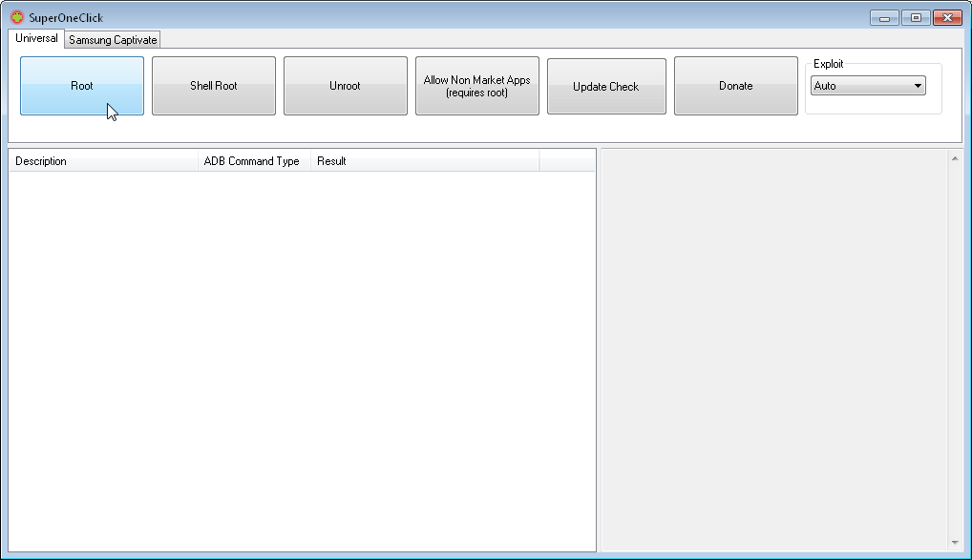Click the Result column header
The image size is (972, 560).
425,161
